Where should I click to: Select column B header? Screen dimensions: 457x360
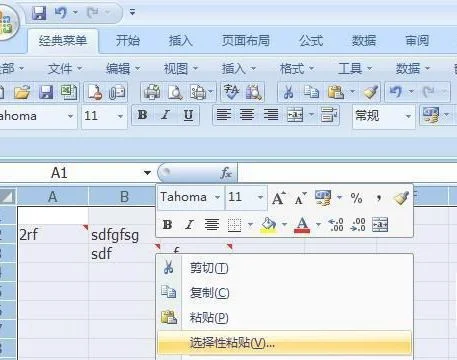click(124, 197)
